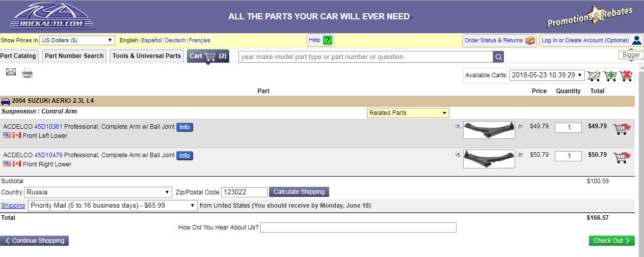
Task: Open the Priority Mail shipping method dropdown
Action: [112, 206]
